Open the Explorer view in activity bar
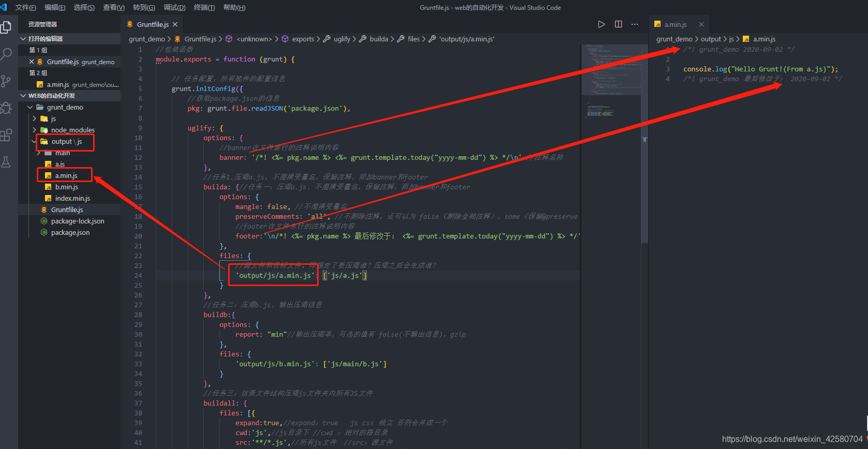 tap(6, 27)
